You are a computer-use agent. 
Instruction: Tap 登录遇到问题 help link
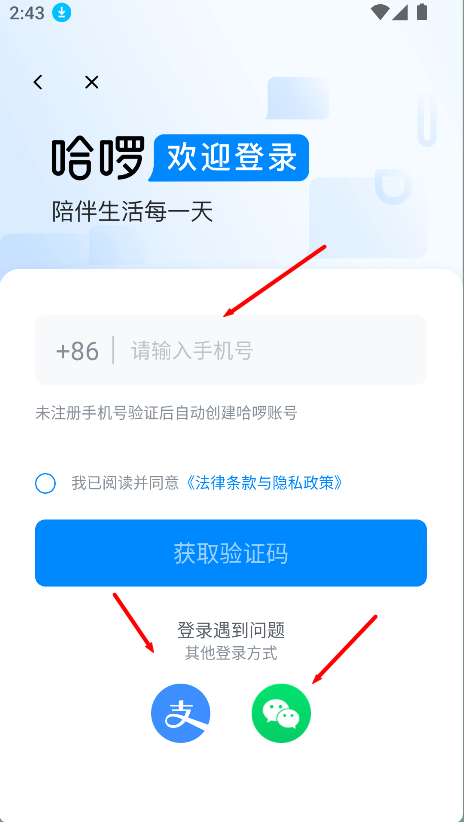tap(231, 630)
